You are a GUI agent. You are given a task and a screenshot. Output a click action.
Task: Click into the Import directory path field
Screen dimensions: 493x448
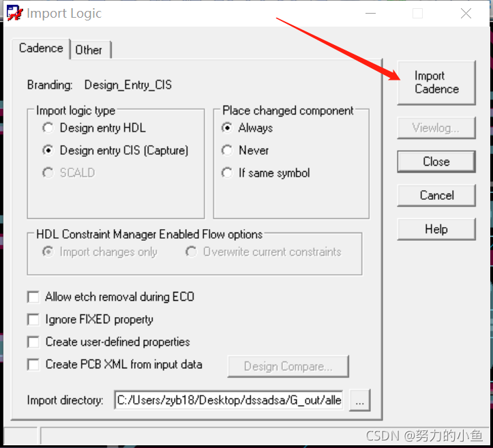(229, 400)
